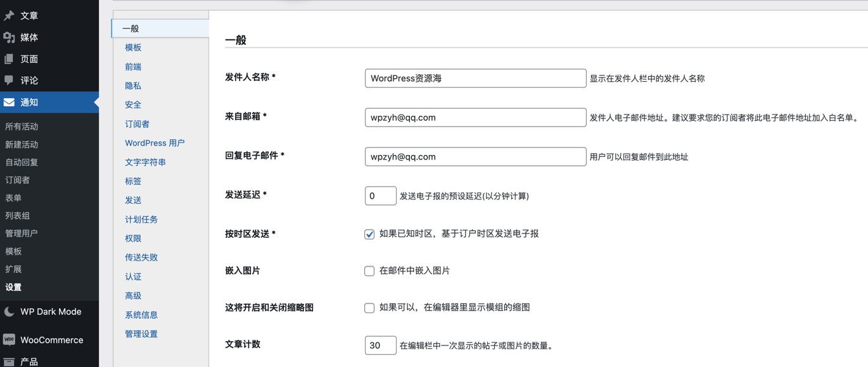
Task: Open the 管理用户 submenu
Action: [22, 233]
